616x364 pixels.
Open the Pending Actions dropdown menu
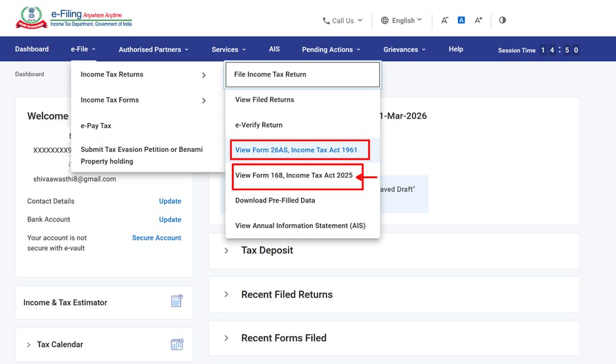(331, 49)
